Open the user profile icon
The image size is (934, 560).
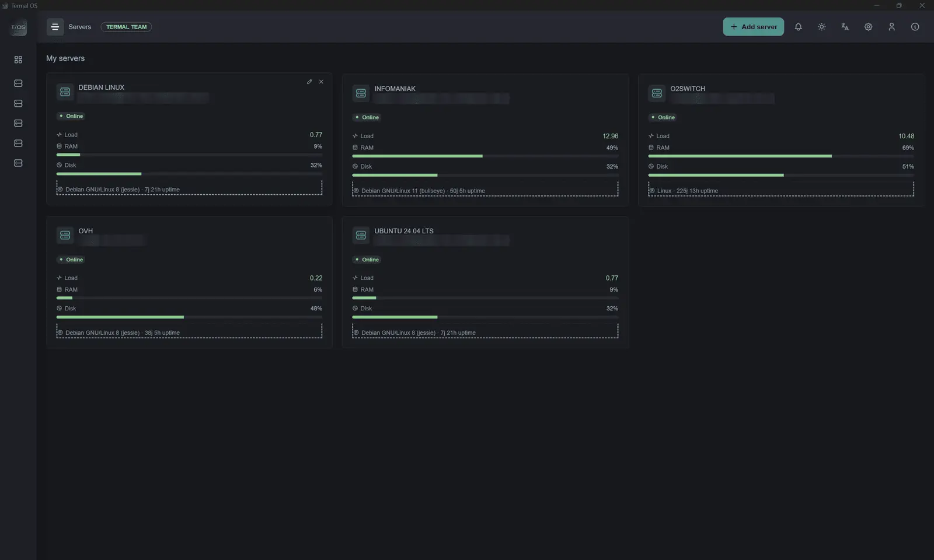(891, 27)
